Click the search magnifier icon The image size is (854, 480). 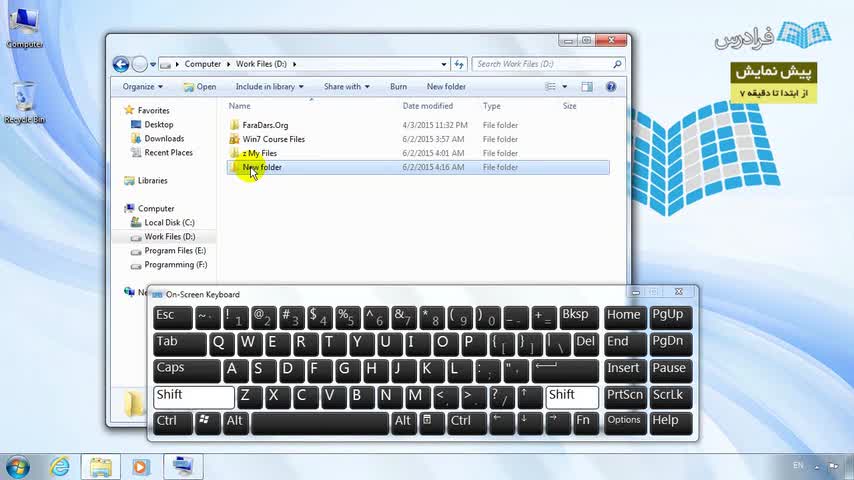[x=617, y=64]
